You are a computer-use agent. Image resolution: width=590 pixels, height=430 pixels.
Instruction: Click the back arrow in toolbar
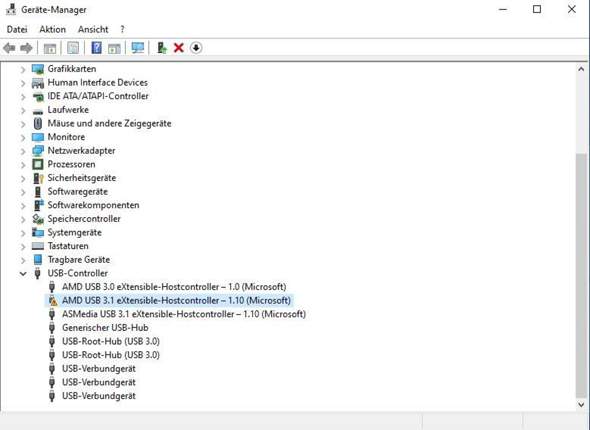tap(9, 48)
